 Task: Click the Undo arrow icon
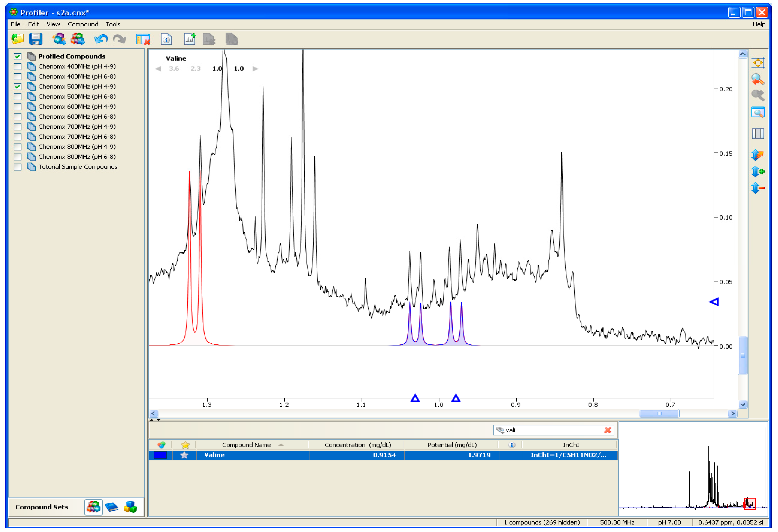[101, 39]
